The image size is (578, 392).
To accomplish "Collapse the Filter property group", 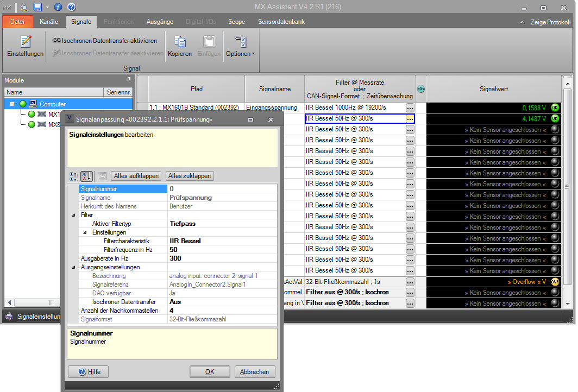I will [x=74, y=215].
